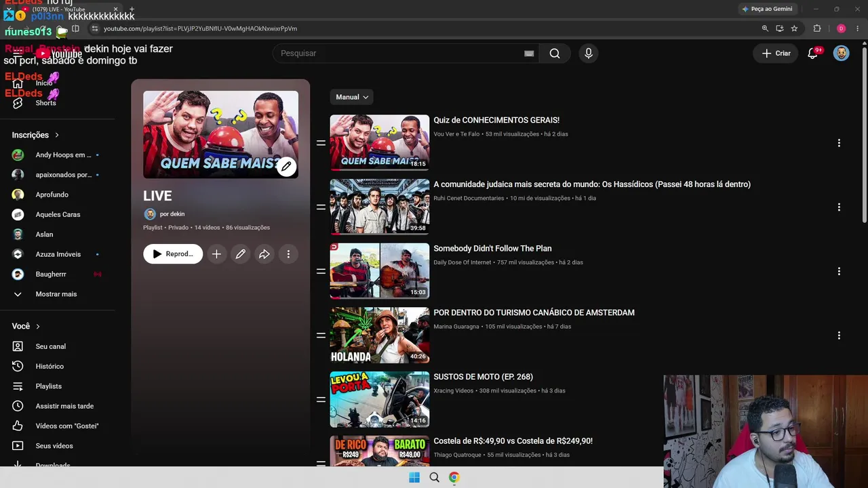The image size is (868, 488).
Task: Open Chrome's three-dot menu
Action: pyautogui.click(x=858, y=28)
